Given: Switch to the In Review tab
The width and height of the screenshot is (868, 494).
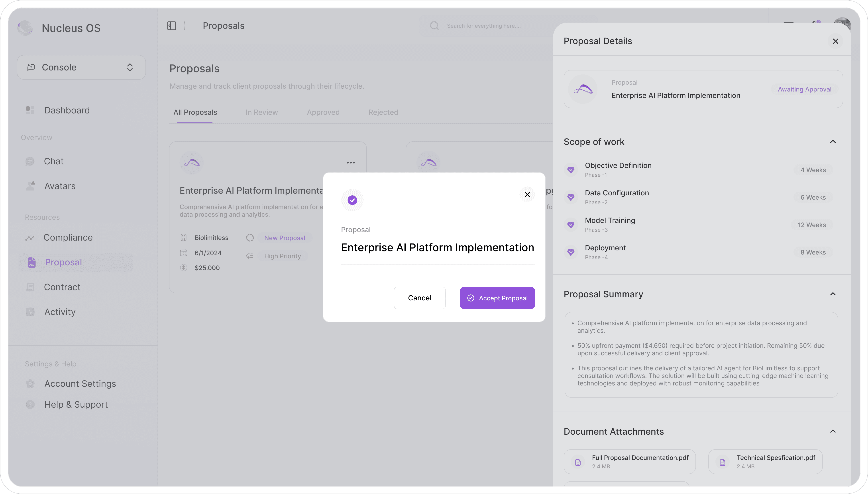Looking at the screenshot, I should point(261,112).
